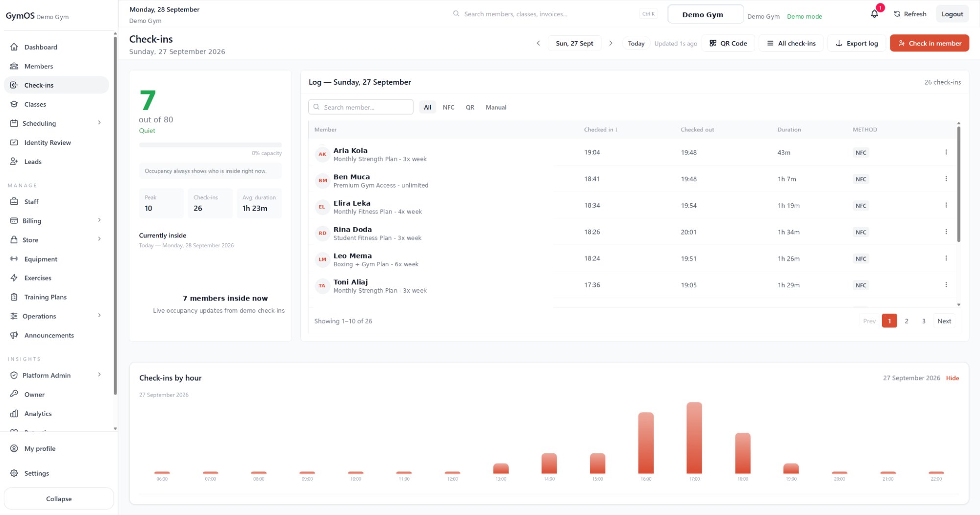Image resolution: width=980 pixels, height=515 pixels.
Task: Expand the Platform Admin submenu
Action: tap(99, 375)
